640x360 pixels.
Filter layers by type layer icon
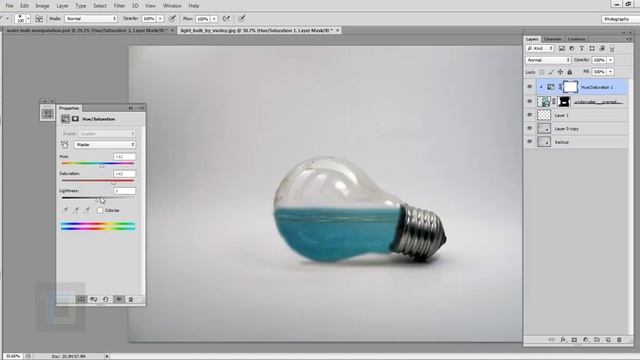582,49
